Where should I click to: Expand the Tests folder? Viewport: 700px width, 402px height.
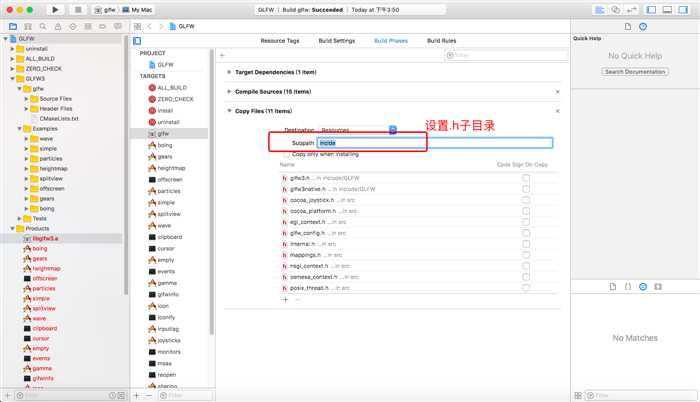(x=19, y=218)
